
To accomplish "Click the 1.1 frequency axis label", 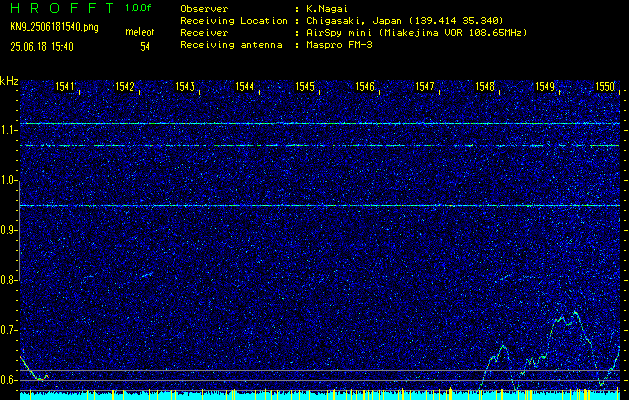I will pos(8,130).
